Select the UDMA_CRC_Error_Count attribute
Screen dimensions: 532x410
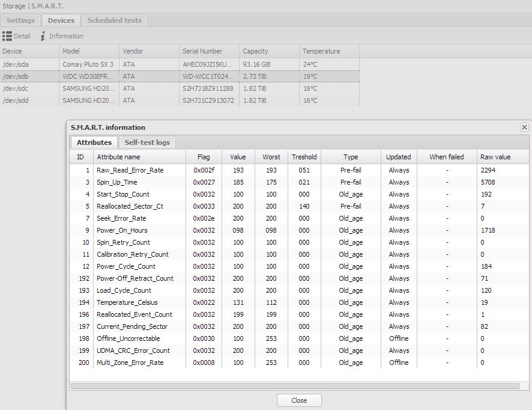pos(299,350)
